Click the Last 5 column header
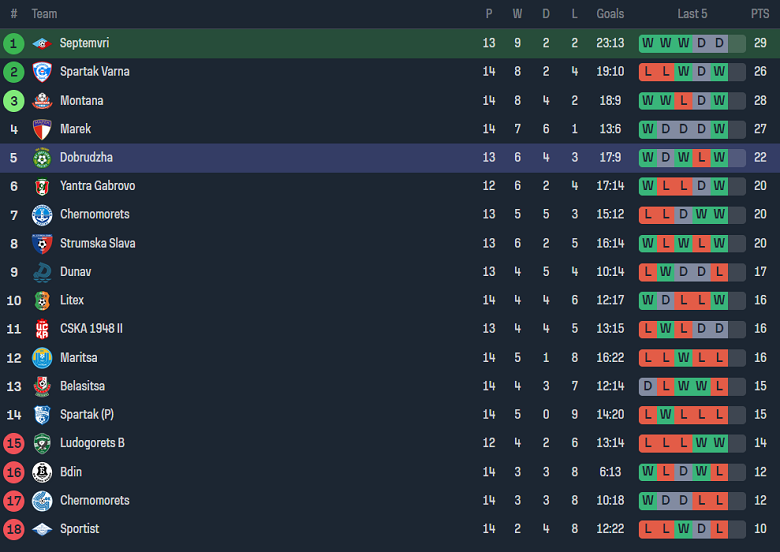Screen dimensions: 780x552 pos(692,14)
